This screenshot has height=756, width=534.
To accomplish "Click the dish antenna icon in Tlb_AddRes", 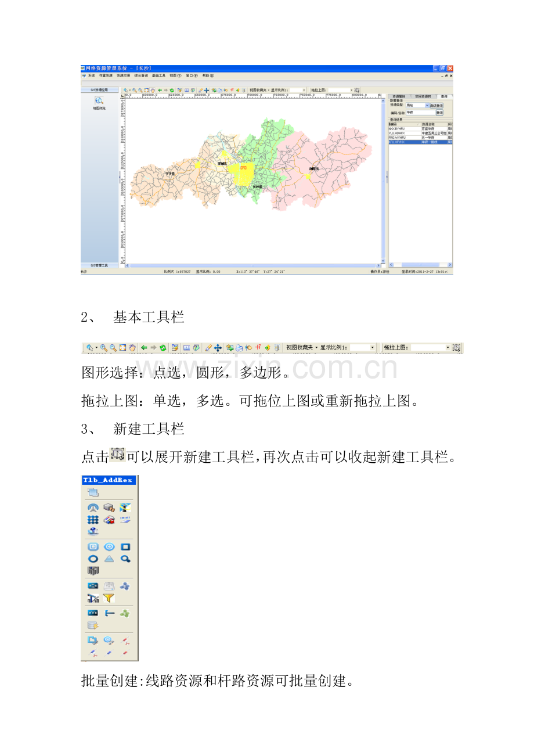I will [x=93, y=508].
